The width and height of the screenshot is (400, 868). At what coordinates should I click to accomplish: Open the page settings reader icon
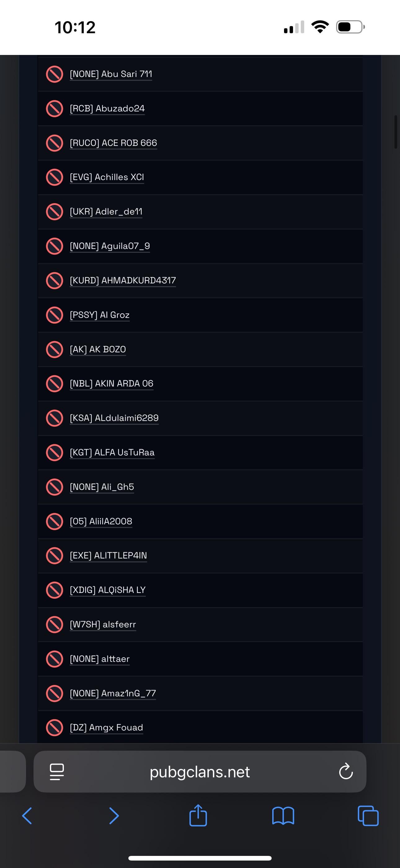(56, 772)
